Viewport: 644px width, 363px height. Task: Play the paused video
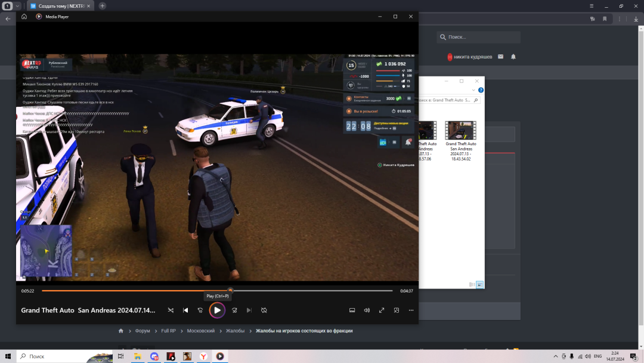217,310
